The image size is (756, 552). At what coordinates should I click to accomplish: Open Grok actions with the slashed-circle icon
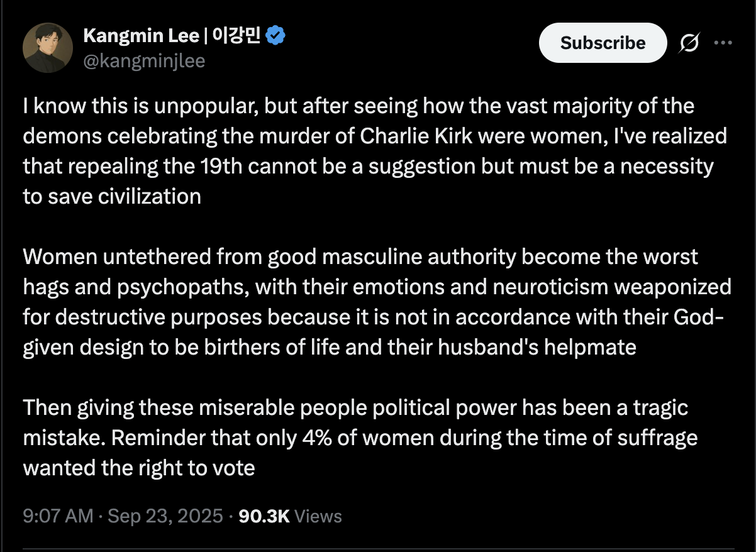(689, 43)
